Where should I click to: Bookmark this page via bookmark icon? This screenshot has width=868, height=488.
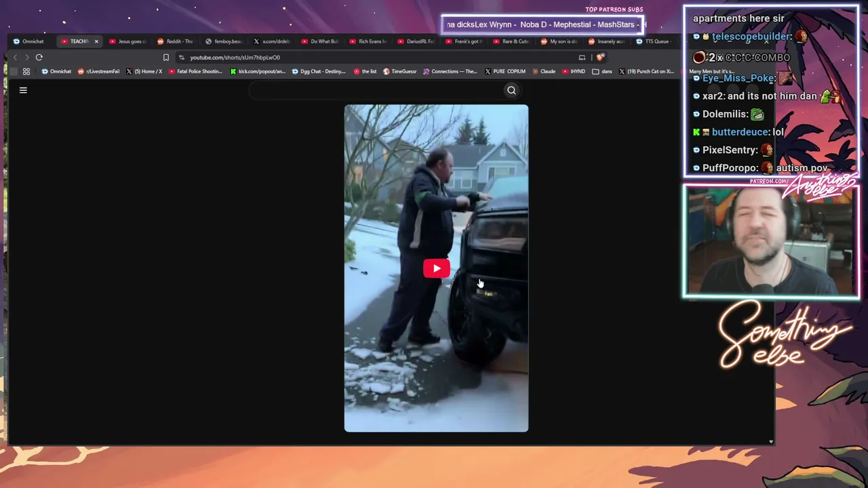166,58
